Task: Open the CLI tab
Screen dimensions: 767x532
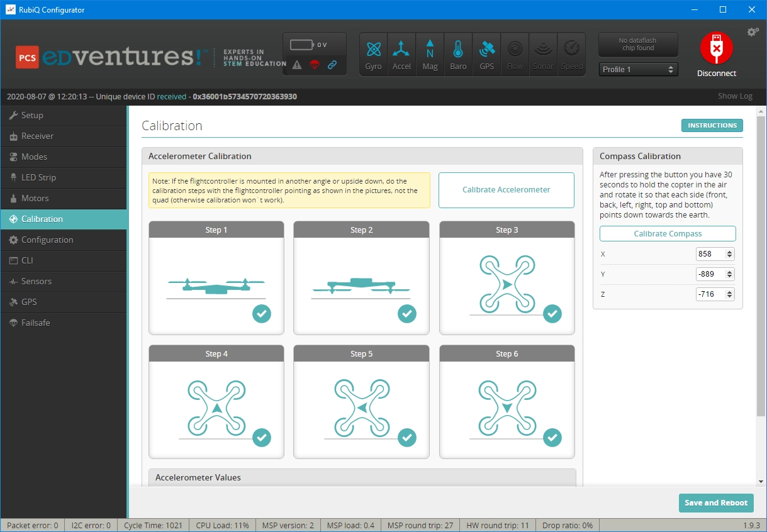Action: click(64, 260)
